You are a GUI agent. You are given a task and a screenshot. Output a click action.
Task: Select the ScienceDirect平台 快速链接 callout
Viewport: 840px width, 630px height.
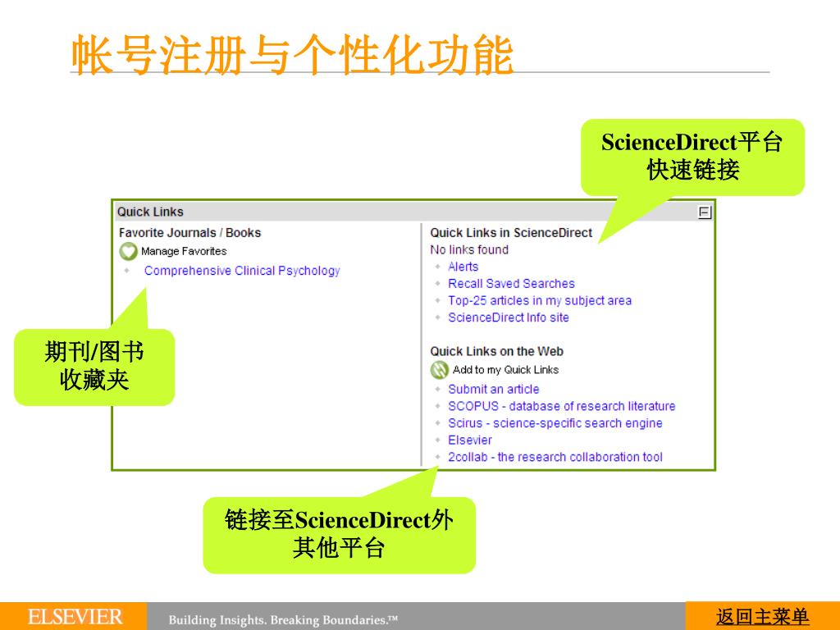click(692, 157)
